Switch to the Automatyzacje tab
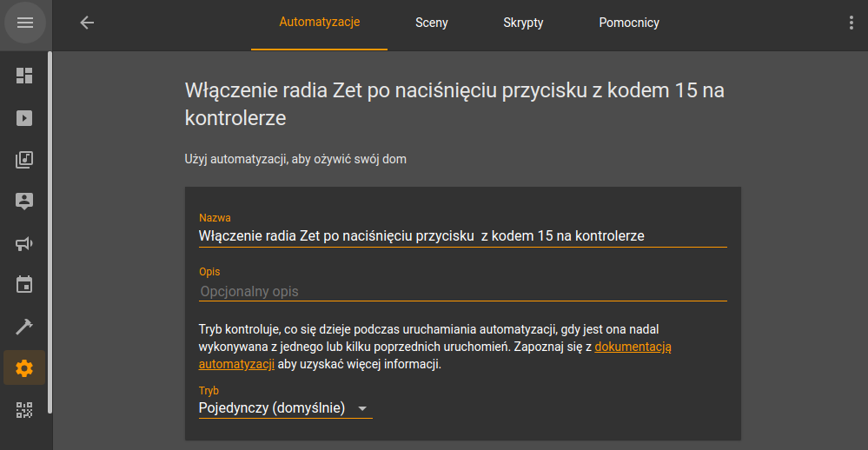868x450 pixels. tap(320, 23)
